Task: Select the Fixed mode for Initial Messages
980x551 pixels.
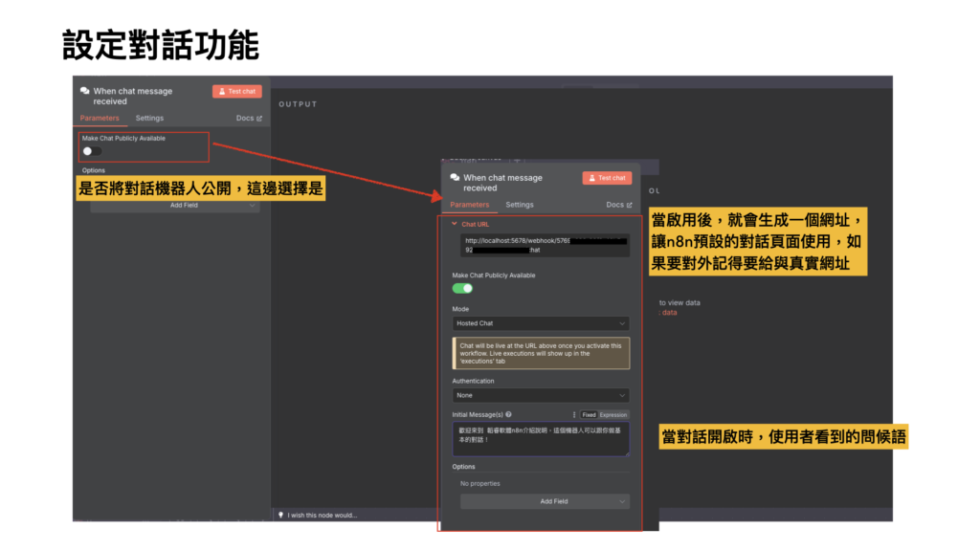Action: pyautogui.click(x=589, y=415)
